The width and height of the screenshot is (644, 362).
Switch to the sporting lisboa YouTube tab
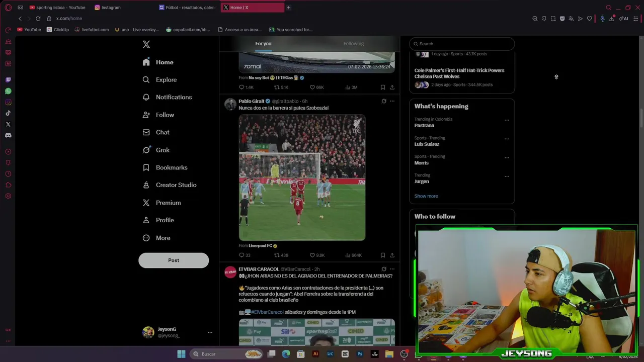point(59,8)
